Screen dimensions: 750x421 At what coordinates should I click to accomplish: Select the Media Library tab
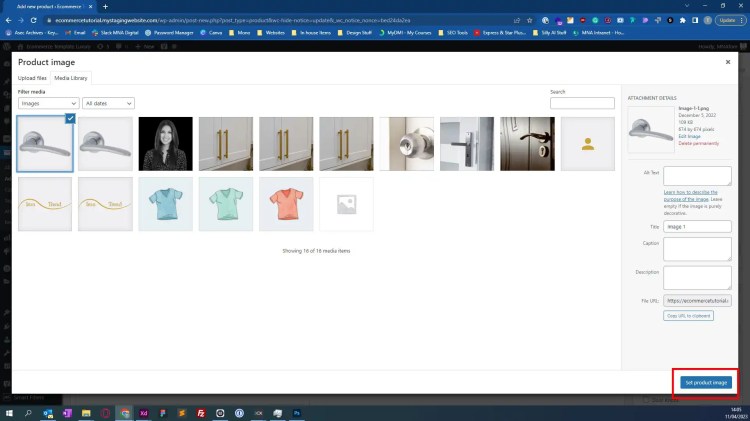coord(71,78)
